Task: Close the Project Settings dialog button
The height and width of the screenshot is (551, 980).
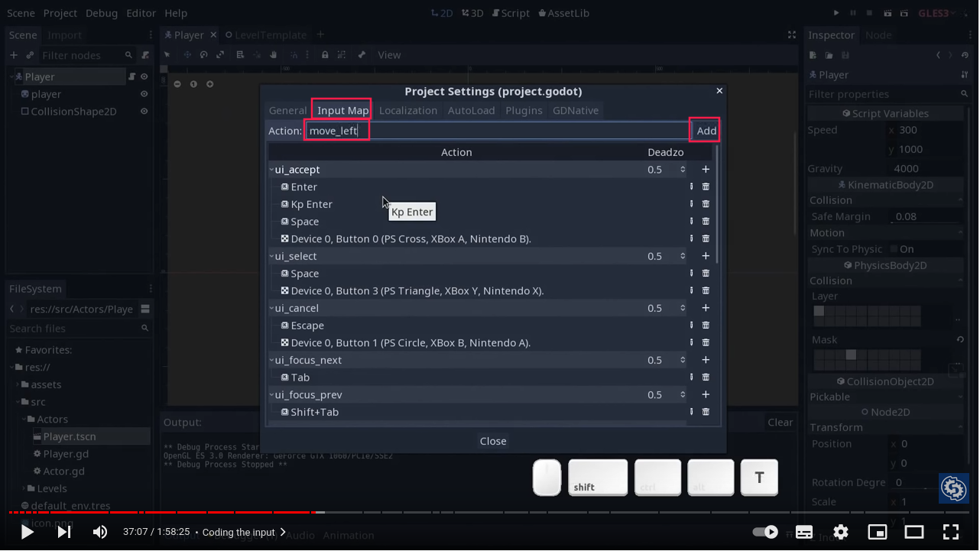Action: point(493,441)
